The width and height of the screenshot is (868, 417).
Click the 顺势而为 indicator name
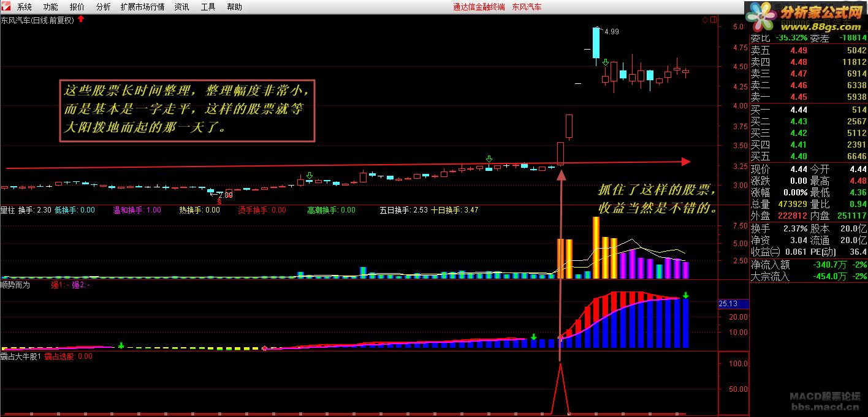point(16,285)
